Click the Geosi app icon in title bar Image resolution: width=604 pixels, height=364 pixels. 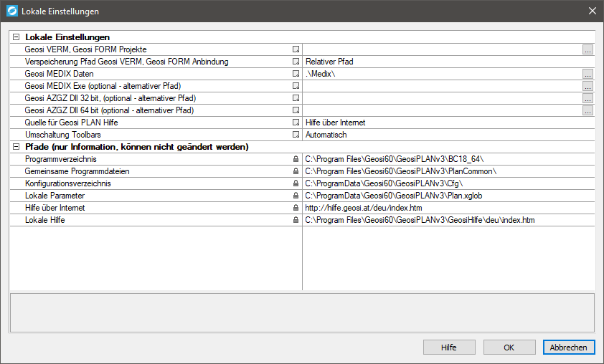(x=12, y=11)
